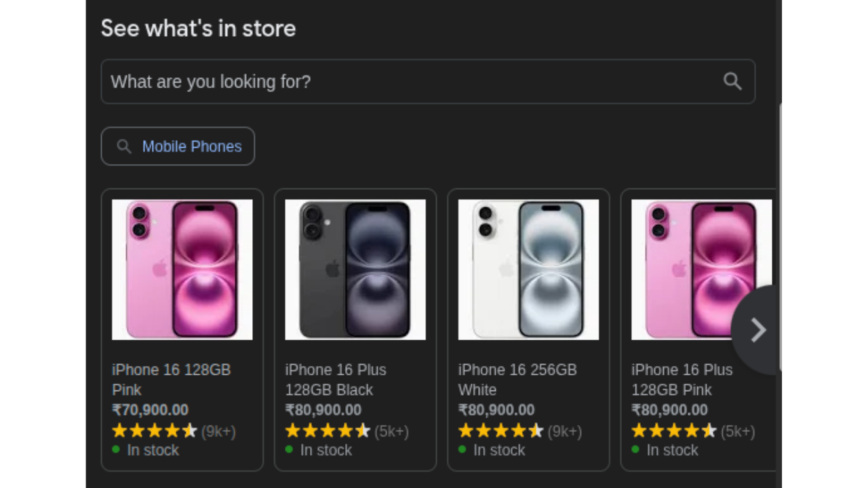The height and width of the screenshot is (488, 868).
Task: Click the green In stock dot for iPhone 16 Pink
Action: coord(115,450)
